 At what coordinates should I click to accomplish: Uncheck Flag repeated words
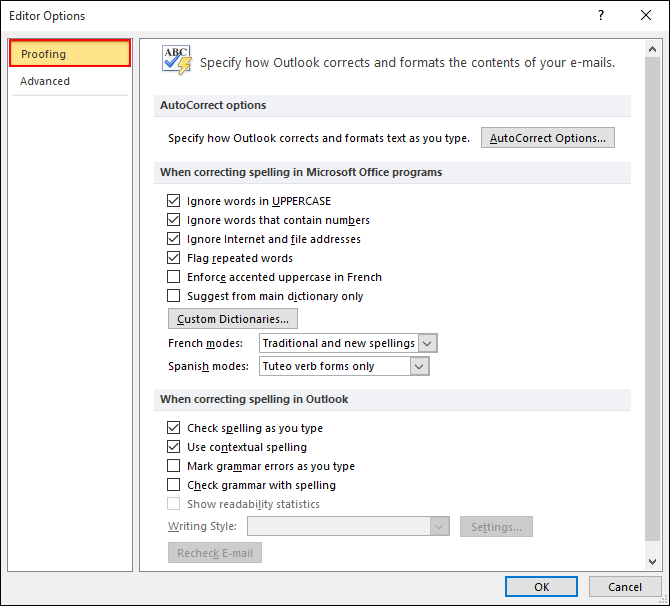pos(173,258)
